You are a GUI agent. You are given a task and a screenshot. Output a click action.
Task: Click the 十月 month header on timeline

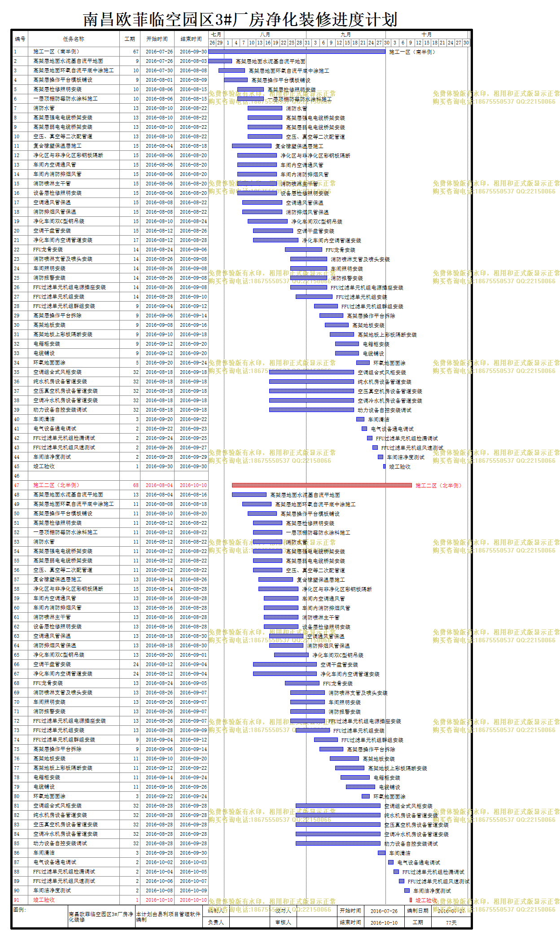[x=427, y=35]
